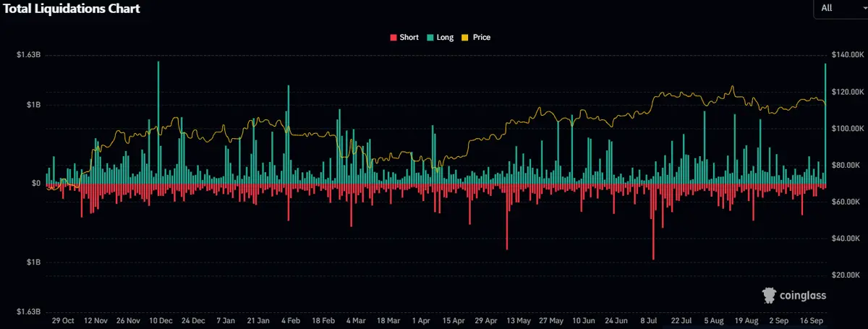Click the $100.00K price axis label
Image resolution: width=868 pixels, height=329 pixels.
click(848, 129)
